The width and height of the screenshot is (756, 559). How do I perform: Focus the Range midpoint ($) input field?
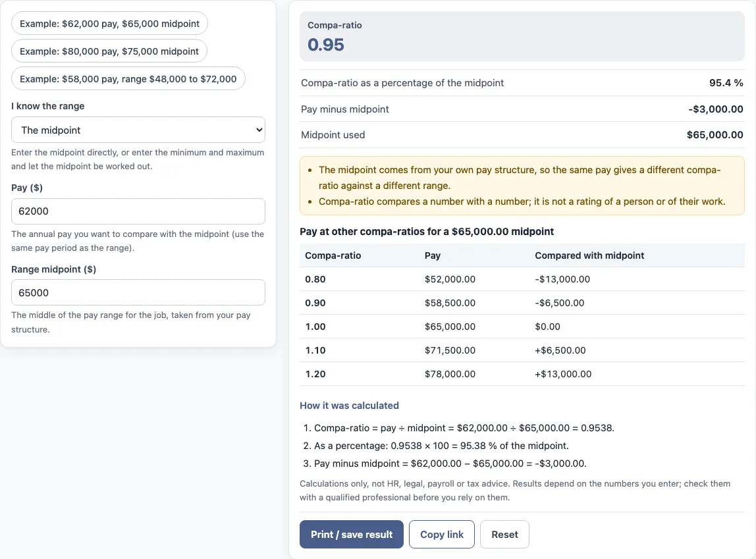pos(138,292)
